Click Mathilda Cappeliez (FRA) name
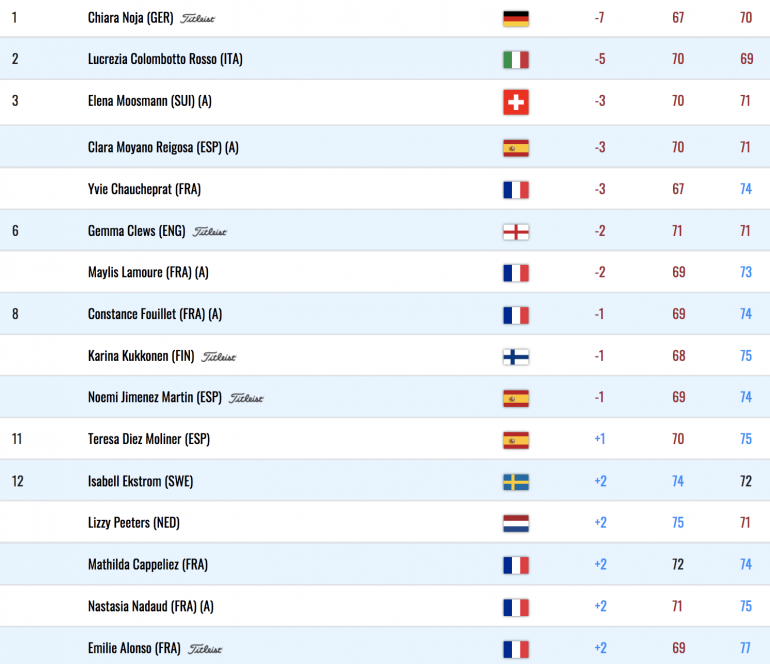This screenshot has width=770, height=664. click(x=148, y=564)
